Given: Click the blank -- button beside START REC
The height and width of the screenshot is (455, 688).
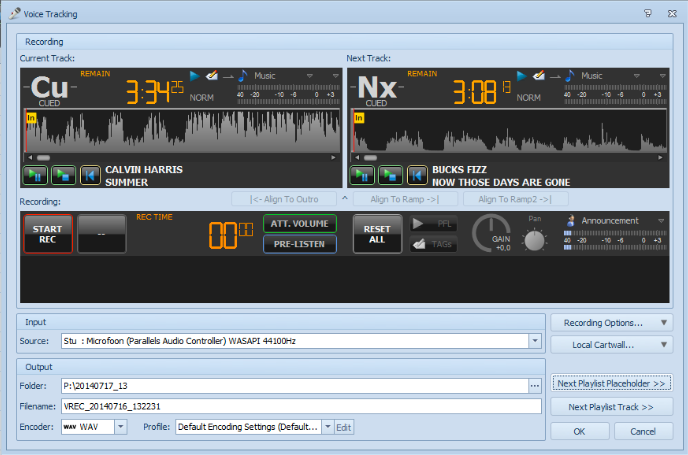Looking at the screenshot, I should click(x=102, y=234).
